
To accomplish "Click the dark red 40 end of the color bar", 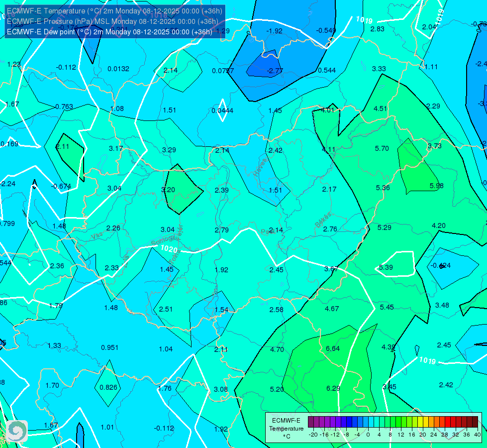I will pyautogui.click(x=475, y=422).
